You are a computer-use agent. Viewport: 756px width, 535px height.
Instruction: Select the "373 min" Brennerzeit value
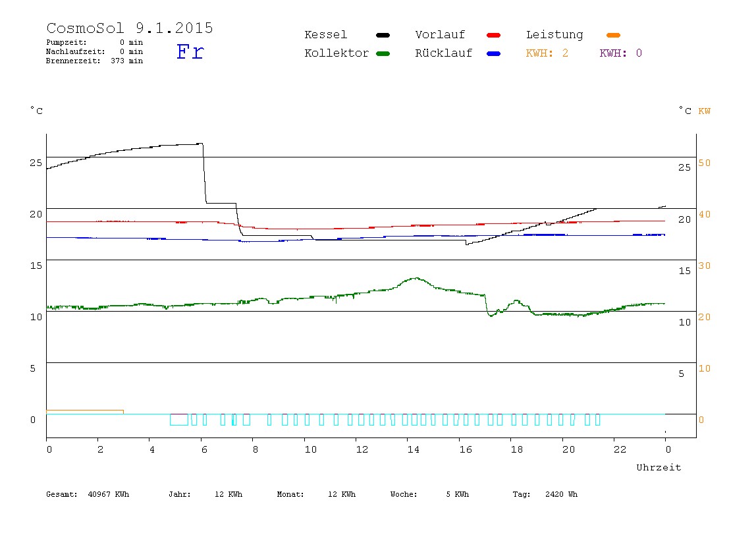[x=127, y=61]
